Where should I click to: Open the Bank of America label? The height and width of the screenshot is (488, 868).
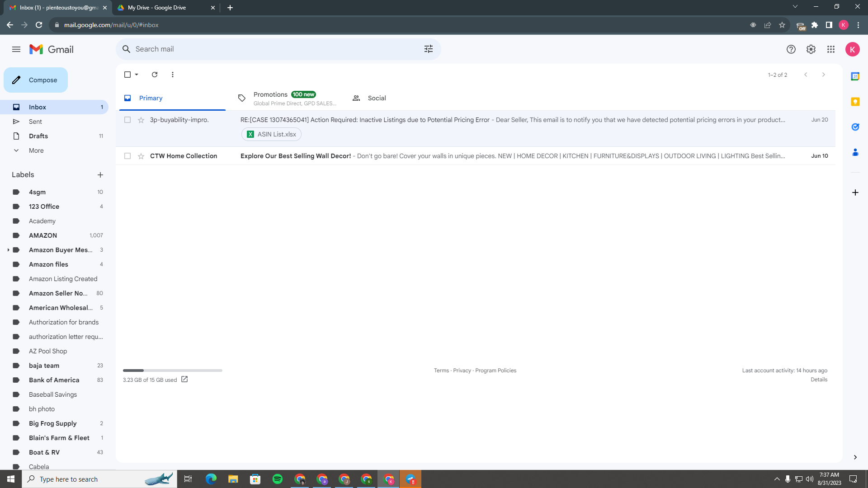pyautogui.click(x=54, y=380)
